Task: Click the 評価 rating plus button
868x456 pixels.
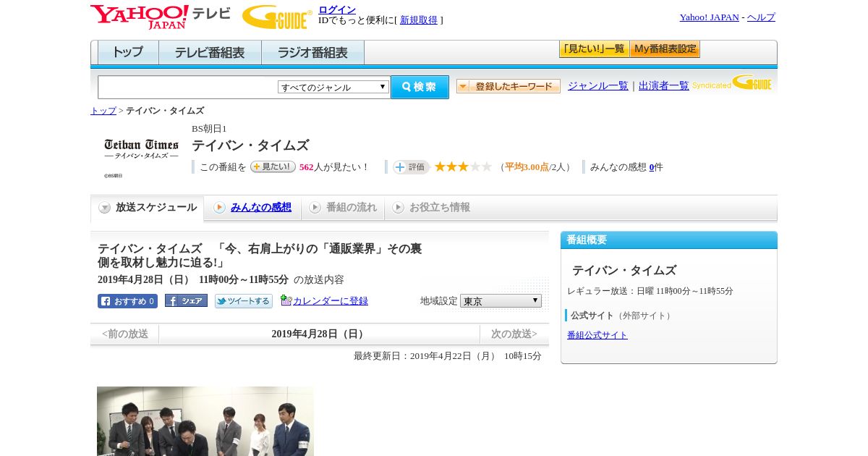Action: click(x=411, y=167)
